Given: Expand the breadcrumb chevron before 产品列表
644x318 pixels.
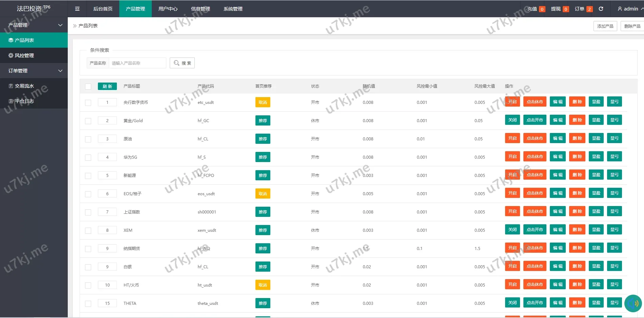Looking at the screenshot, I should tap(75, 26).
